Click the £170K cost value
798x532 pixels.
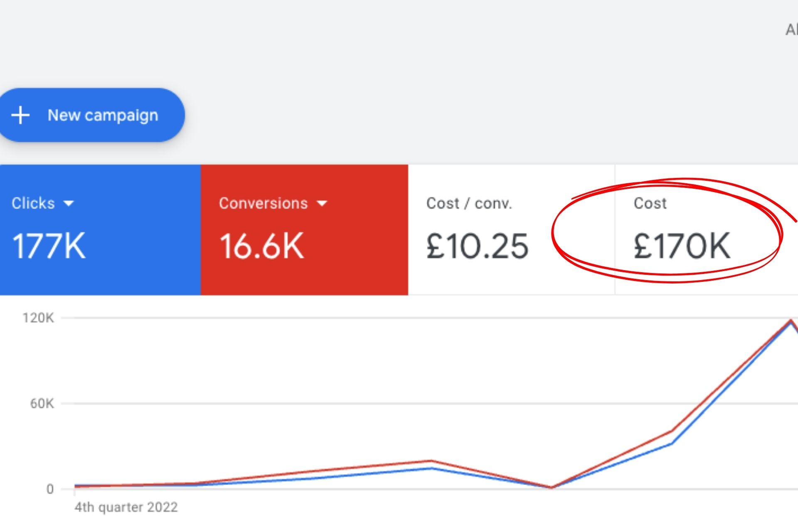(x=682, y=246)
